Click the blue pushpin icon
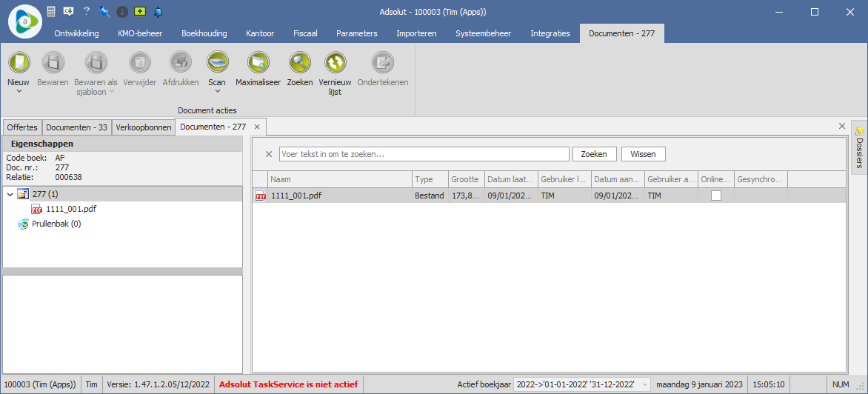 coord(104,12)
